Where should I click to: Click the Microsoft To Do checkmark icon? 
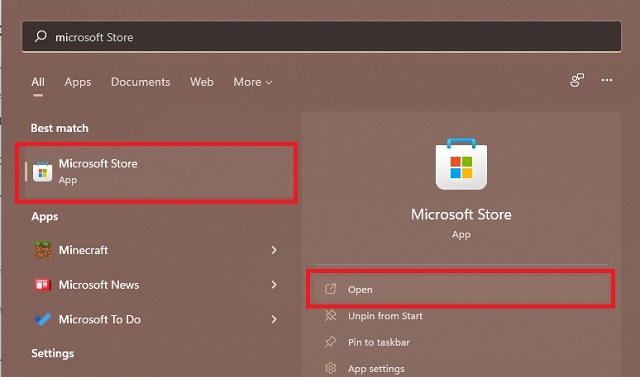(42, 319)
